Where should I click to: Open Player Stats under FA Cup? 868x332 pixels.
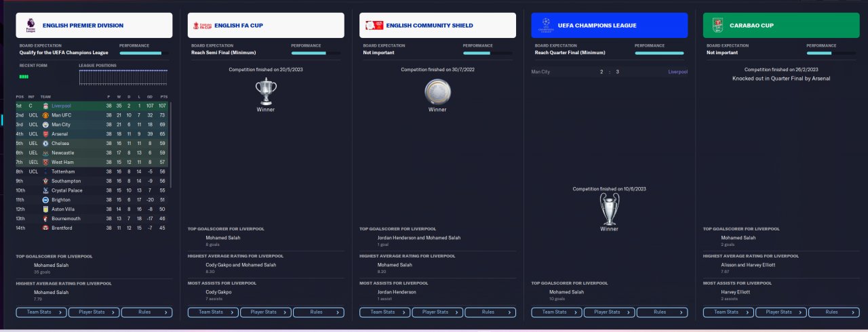pyautogui.click(x=266, y=312)
